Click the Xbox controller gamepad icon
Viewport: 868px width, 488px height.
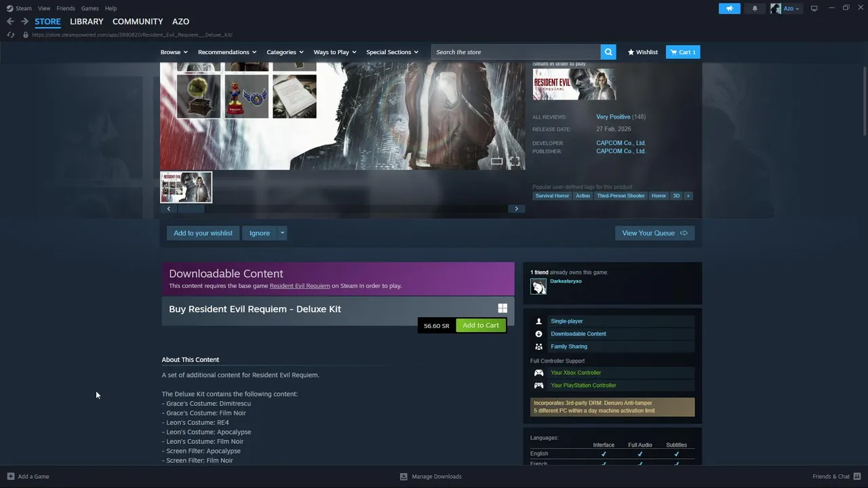click(538, 373)
